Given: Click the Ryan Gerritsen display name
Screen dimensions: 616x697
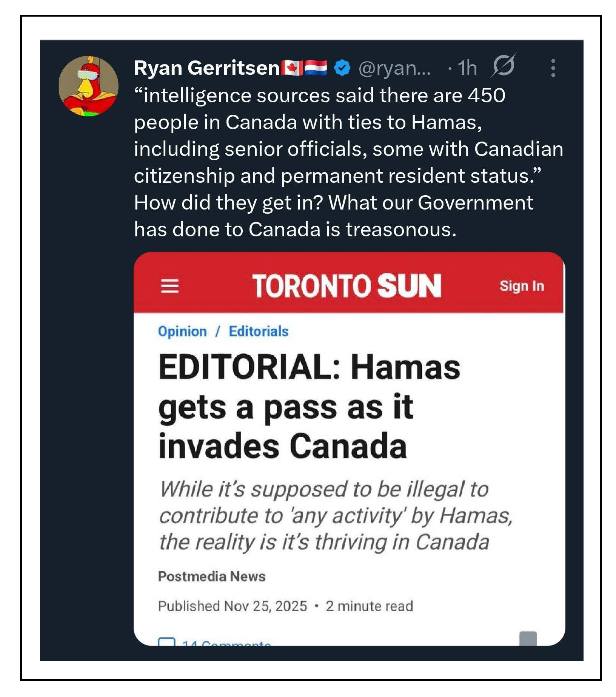Looking at the screenshot, I should tap(206, 68).
